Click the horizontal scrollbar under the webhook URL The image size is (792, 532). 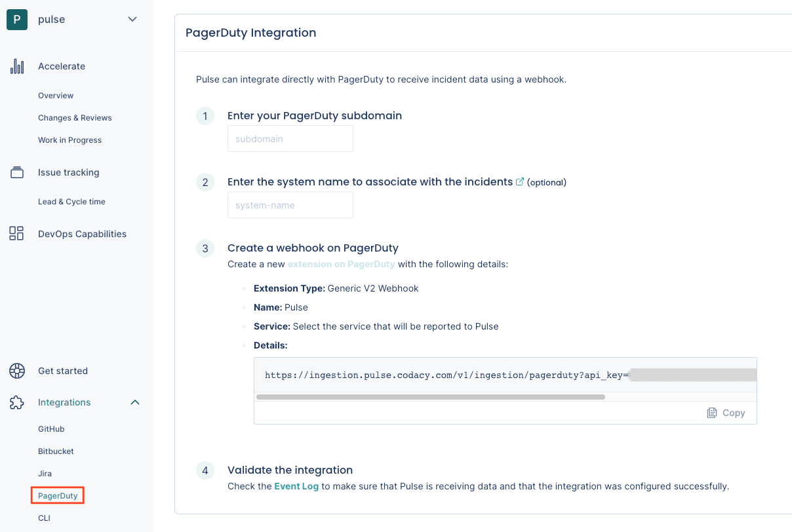pyautogui.click(x=433, y=396)
